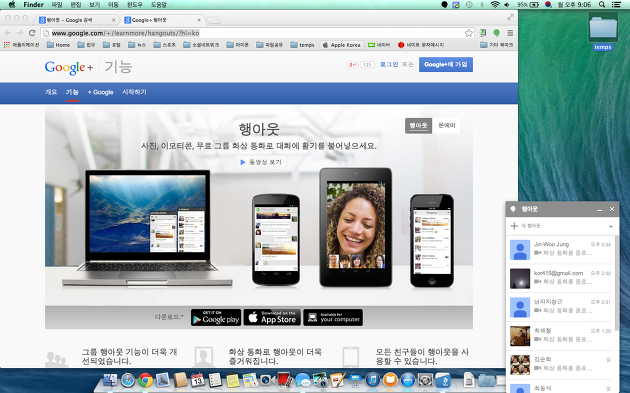630x393 pixels.
Task: Open the Korean input source menu
Action: (548, 4)
